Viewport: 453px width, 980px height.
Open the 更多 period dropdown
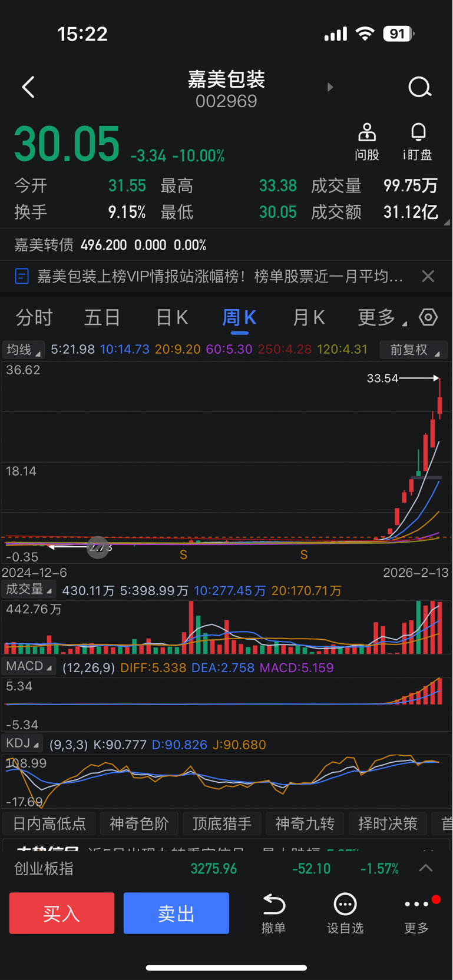pyautogui.click(x=382, y=318)
